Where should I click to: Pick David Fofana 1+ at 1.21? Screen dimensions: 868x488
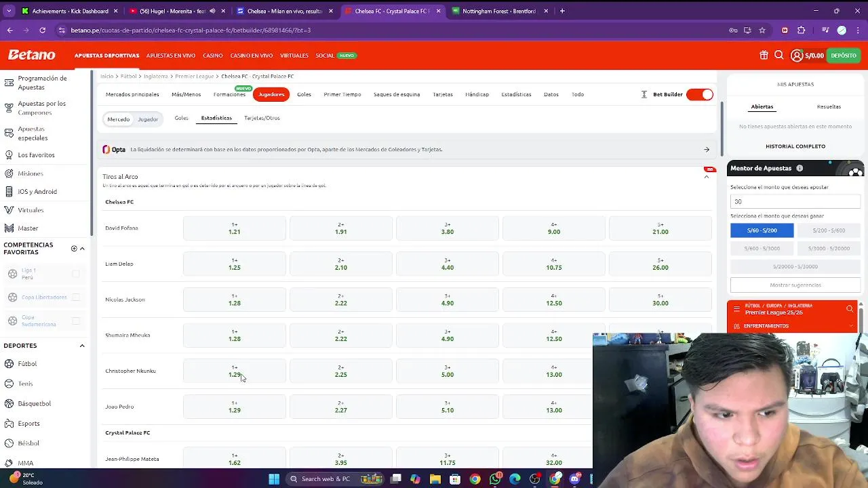click(x=234, y=228)
